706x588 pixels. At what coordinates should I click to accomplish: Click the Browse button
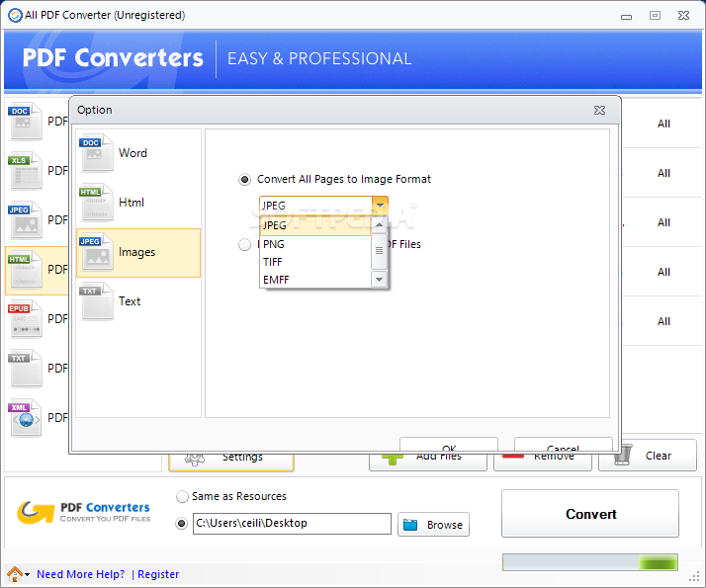pyautogui.click(x=434, y=524)
